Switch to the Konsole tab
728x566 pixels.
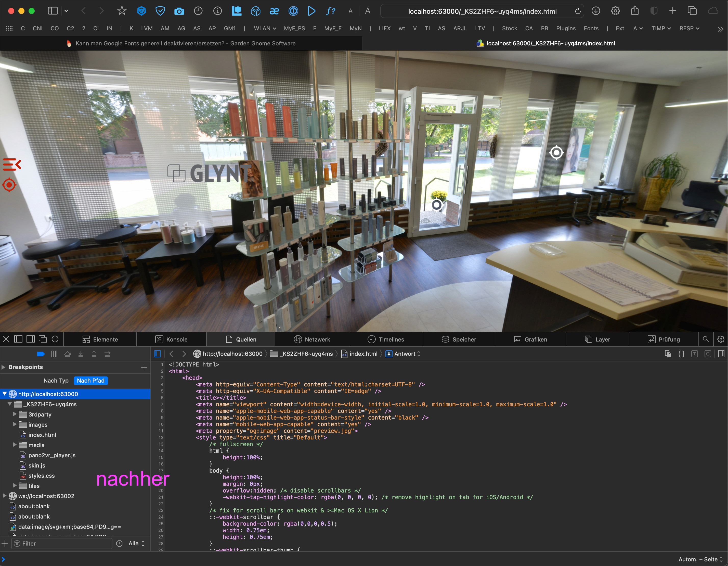click(171, 339)
